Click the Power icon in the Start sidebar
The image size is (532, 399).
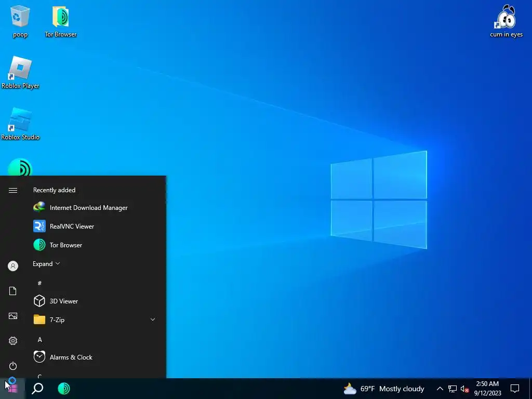13,366
